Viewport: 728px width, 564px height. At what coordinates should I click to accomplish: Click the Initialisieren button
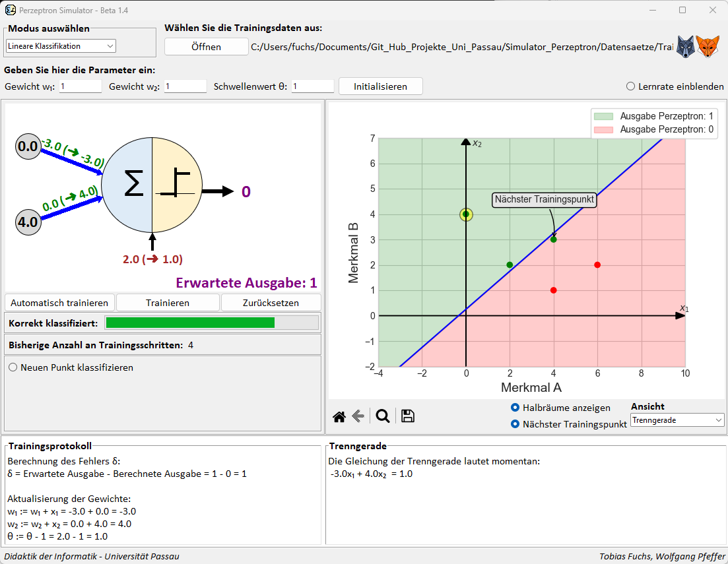click(380, 86)
